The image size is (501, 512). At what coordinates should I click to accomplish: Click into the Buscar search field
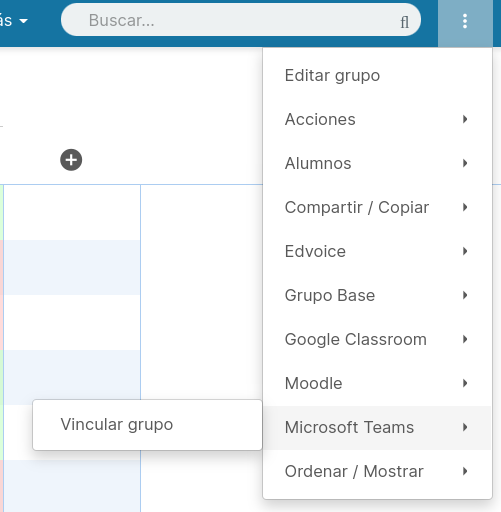tap(241, 20)
